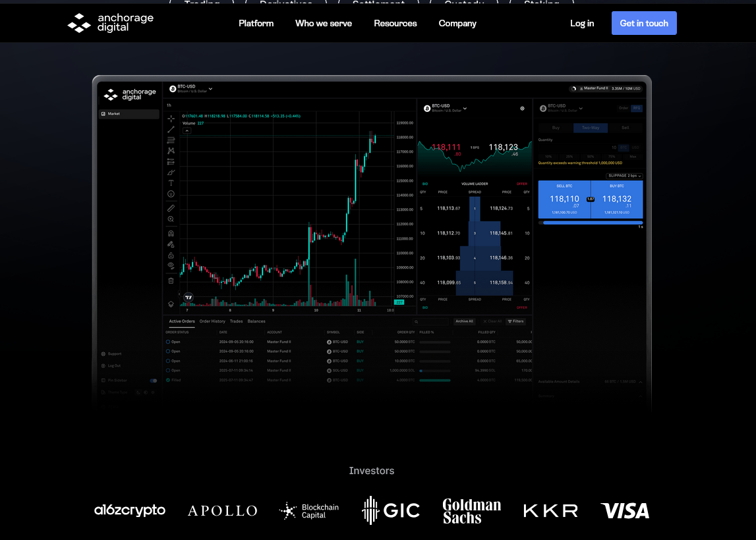Switch the quantity unit to BTC
This screenshot has height=540, width=756.
point(624,148)
